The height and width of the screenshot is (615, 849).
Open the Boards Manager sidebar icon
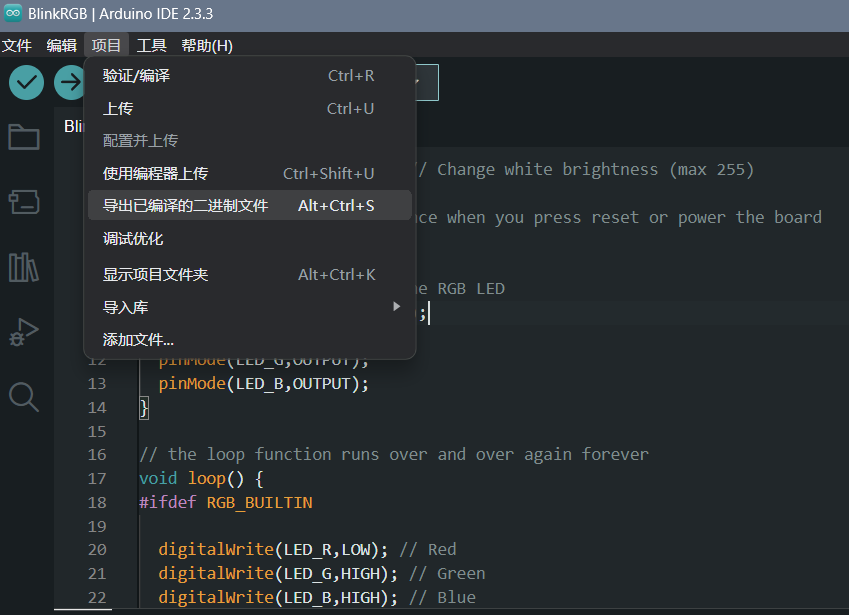24,202
